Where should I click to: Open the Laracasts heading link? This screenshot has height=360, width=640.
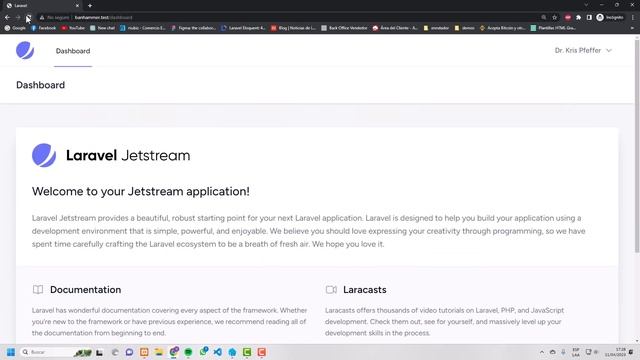coord(364,290)
